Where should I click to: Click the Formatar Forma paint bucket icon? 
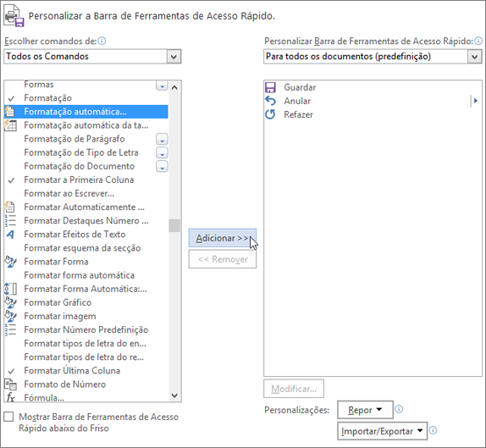coord(10,262)
